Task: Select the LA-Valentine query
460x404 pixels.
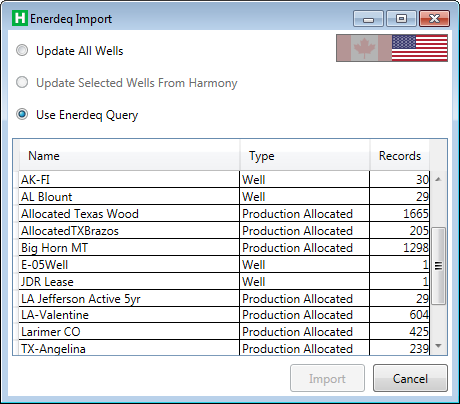Action: tap(224, 315)
